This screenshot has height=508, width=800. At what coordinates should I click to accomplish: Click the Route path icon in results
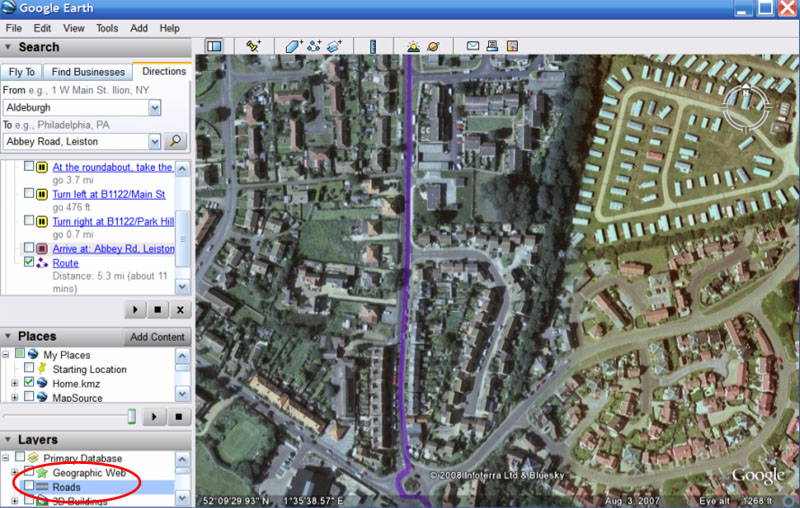click(x=42, y=263)
